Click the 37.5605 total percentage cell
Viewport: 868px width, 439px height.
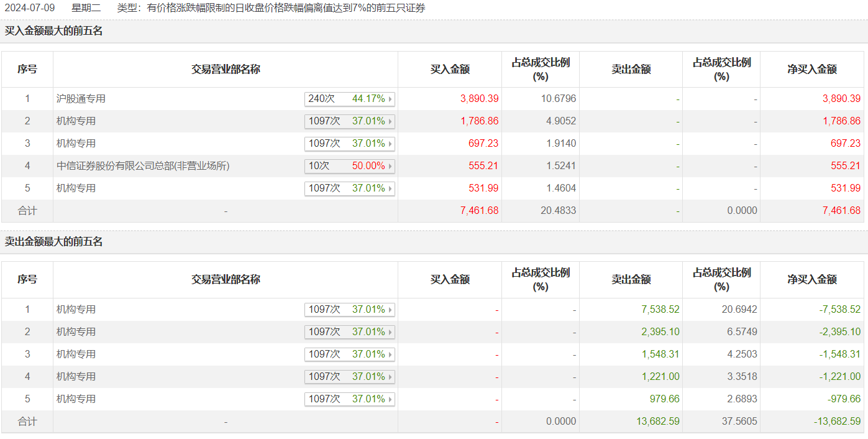pyautogui.click(x=739, y=422)
